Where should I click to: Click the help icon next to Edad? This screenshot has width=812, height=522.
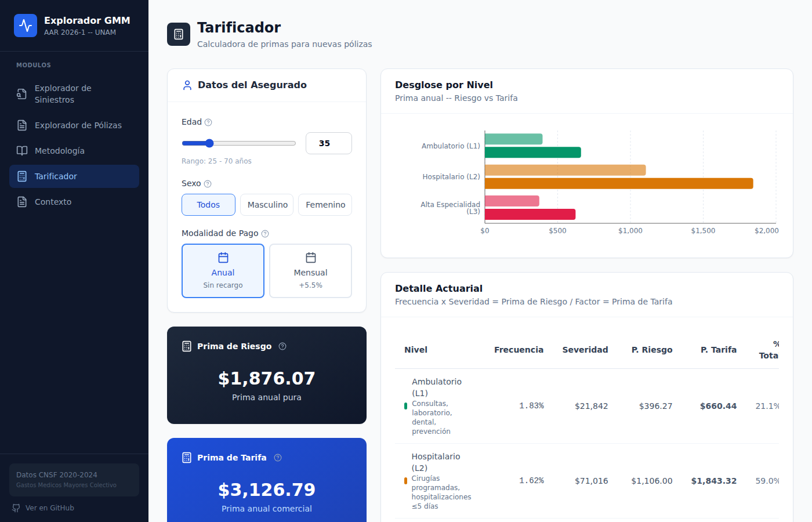208,122
